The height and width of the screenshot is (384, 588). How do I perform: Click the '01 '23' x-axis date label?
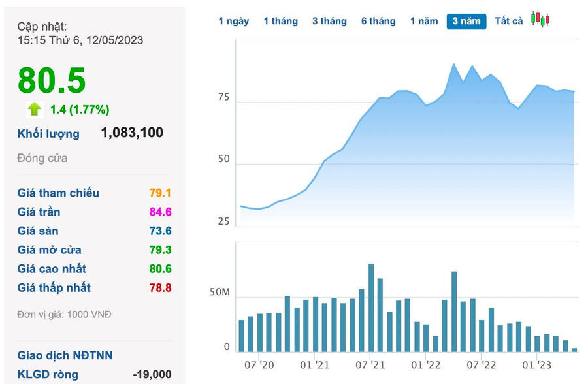click(x=537, y=364)
